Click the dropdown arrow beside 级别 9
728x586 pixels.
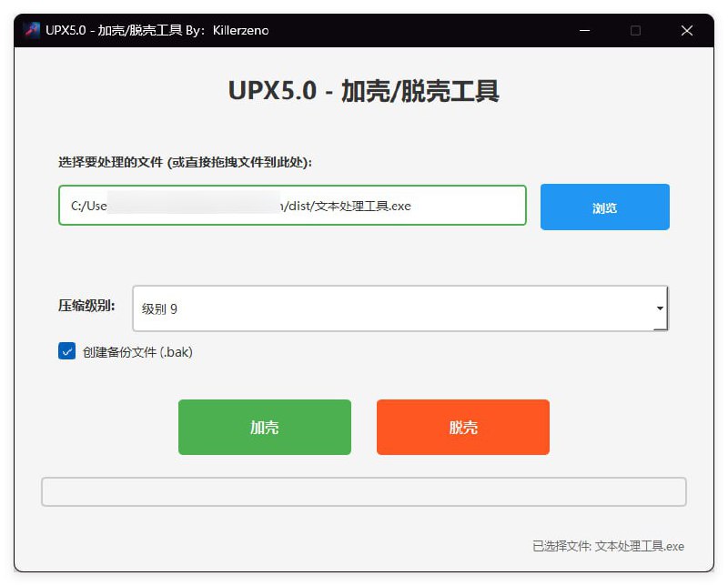pyautogui.click(x=660, y=308)
